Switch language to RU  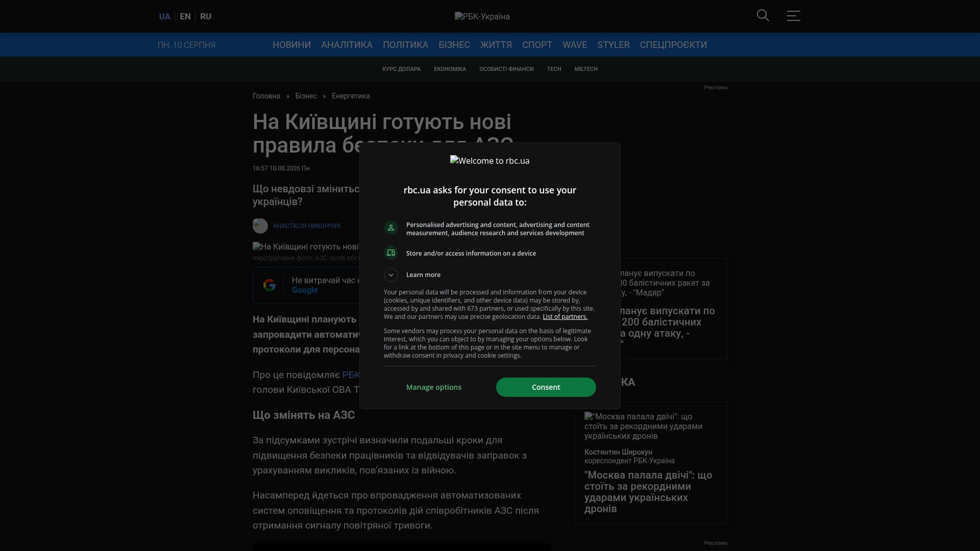(x=206, y=16)
